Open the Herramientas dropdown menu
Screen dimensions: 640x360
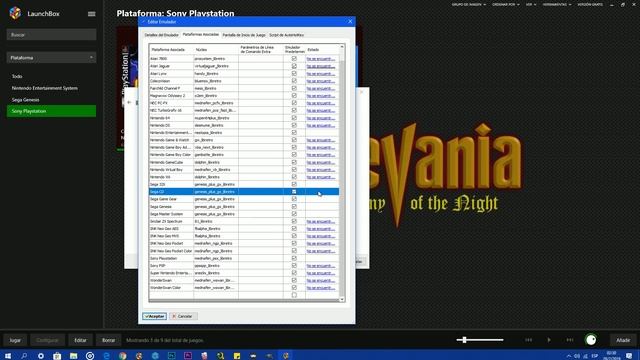click(x=557, y=4)
